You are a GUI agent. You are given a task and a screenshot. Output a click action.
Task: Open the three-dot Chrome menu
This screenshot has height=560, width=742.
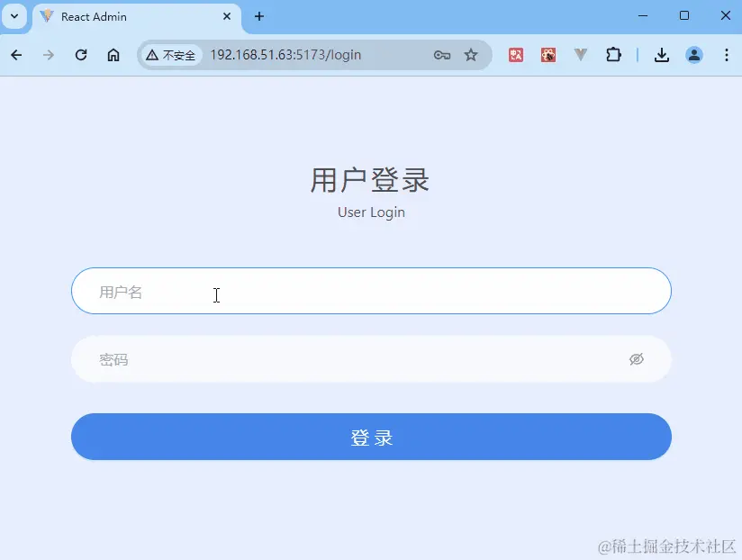pyautogui.click(x=727, y=54)
